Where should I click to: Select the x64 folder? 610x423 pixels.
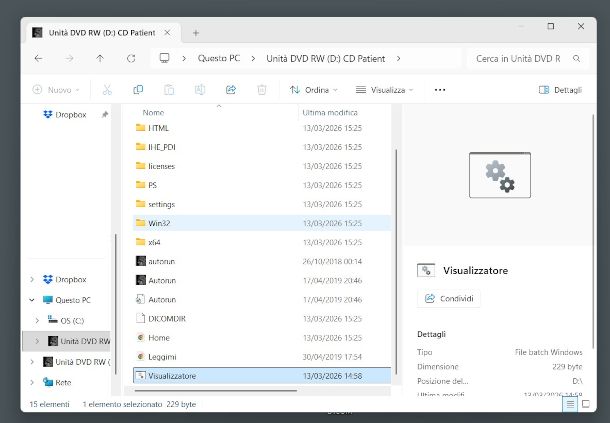[262, 242]
